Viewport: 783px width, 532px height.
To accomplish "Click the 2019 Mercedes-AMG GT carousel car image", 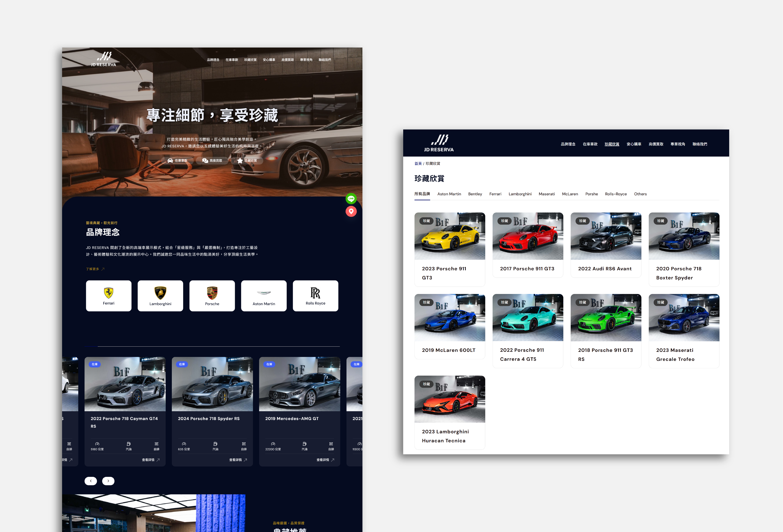I will [300, 384].
